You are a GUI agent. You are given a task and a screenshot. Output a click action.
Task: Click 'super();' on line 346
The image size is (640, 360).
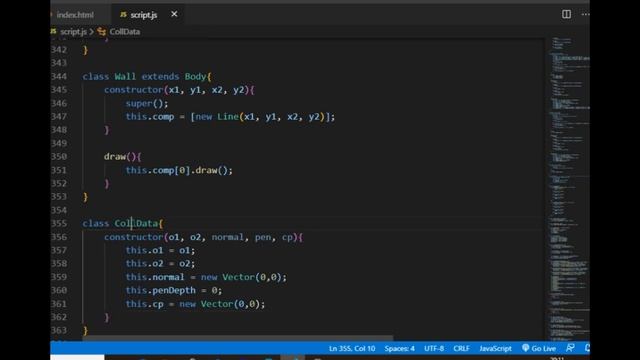coord(147,103)
